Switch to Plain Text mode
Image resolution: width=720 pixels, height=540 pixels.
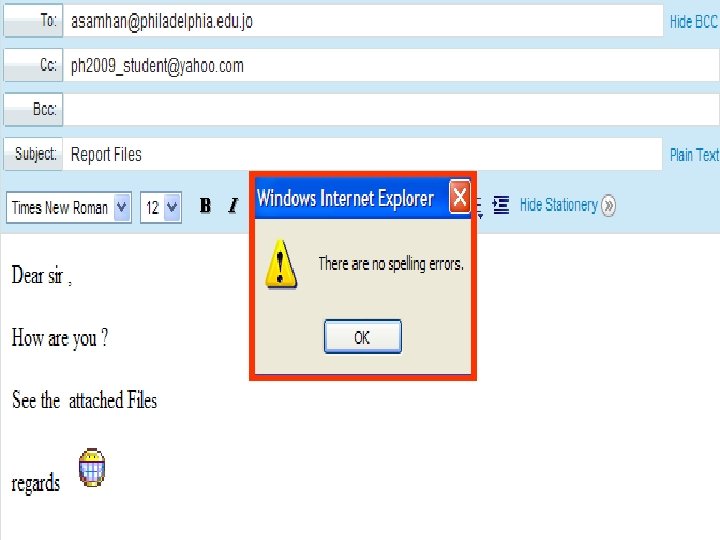coord(694,155)
